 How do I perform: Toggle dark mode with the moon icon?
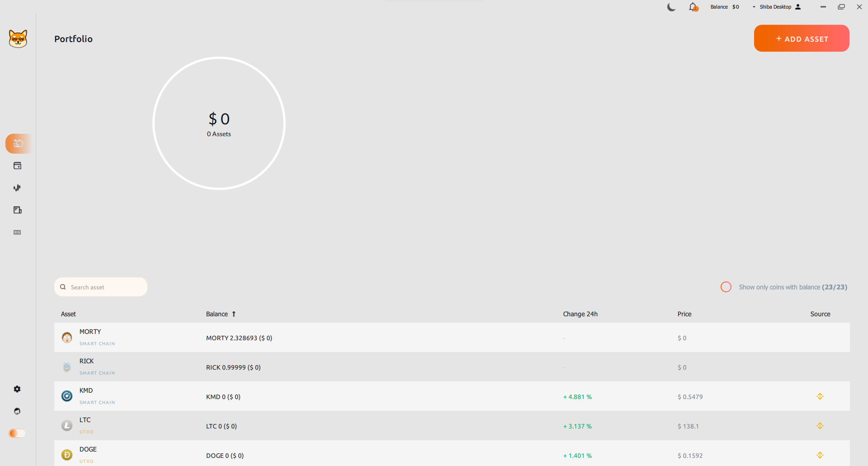tap(671, 7)
